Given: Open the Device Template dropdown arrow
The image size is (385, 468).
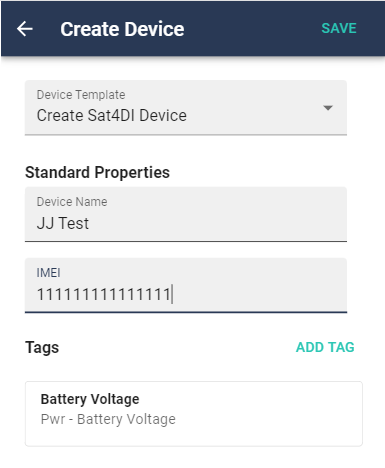Looking at the screenshot, I should 328,108.
